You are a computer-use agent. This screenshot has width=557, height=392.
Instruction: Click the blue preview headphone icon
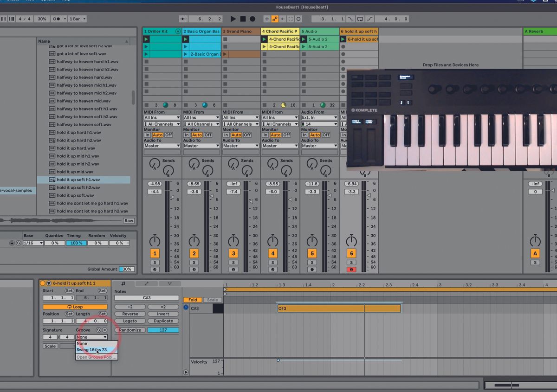coord(186,308)
